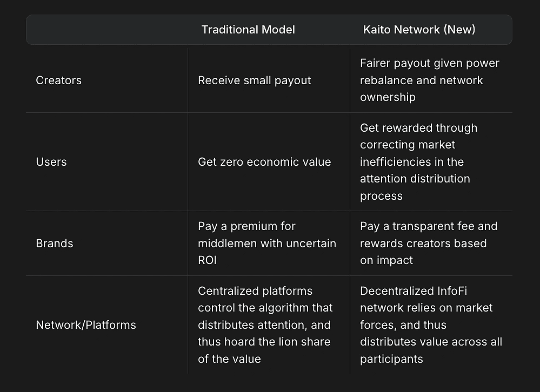Click the "Brands" row label

pyautogui.click(x=54, y=243)
